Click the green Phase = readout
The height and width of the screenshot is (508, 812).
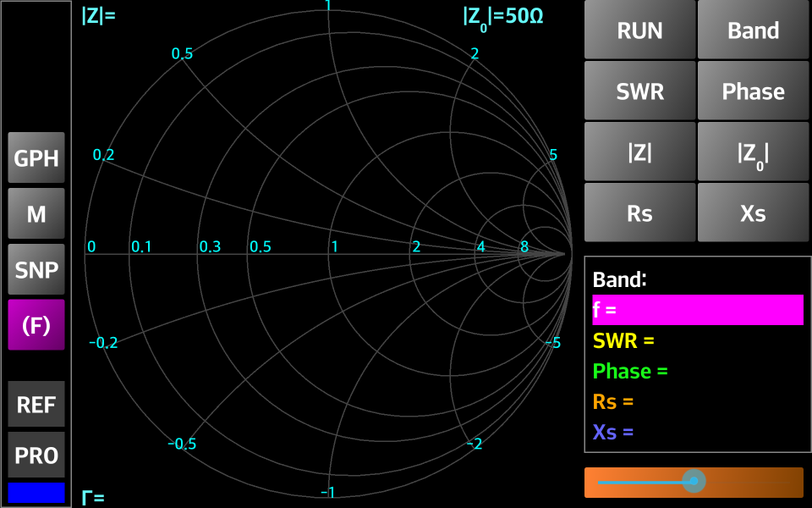pyautogui.click(x=630, y=371)
